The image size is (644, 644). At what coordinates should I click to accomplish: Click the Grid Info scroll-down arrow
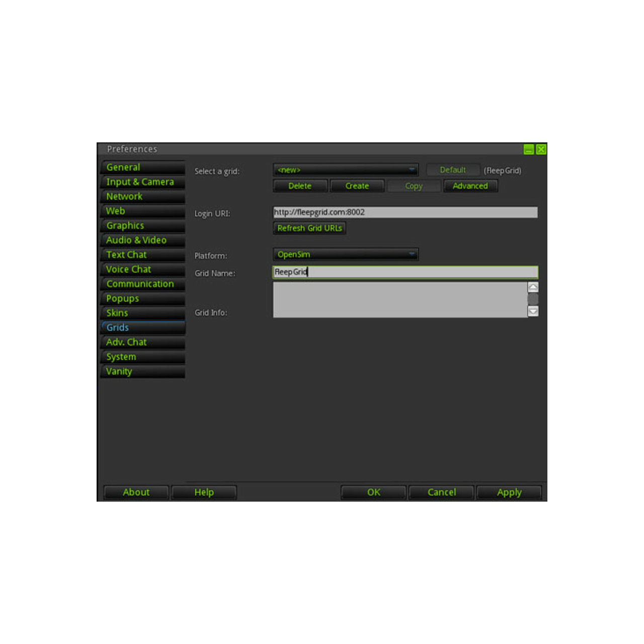(x=533, y=311)
